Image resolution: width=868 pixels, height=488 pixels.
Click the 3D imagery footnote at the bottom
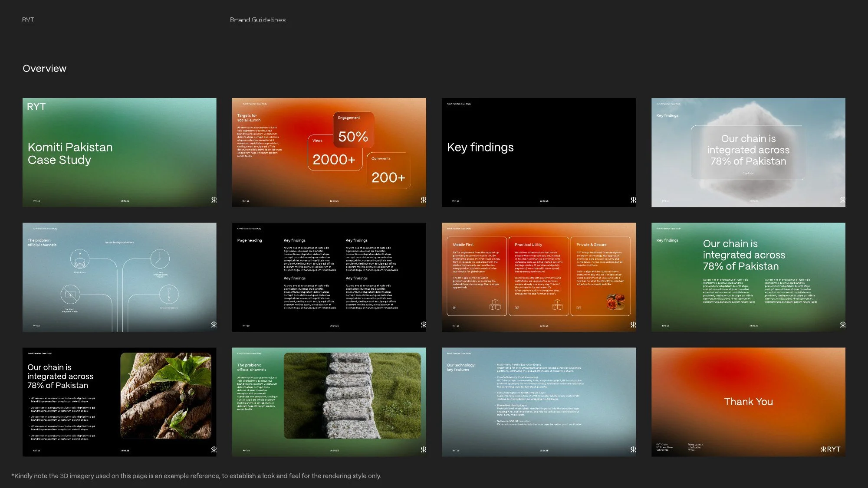click(196, 476)
